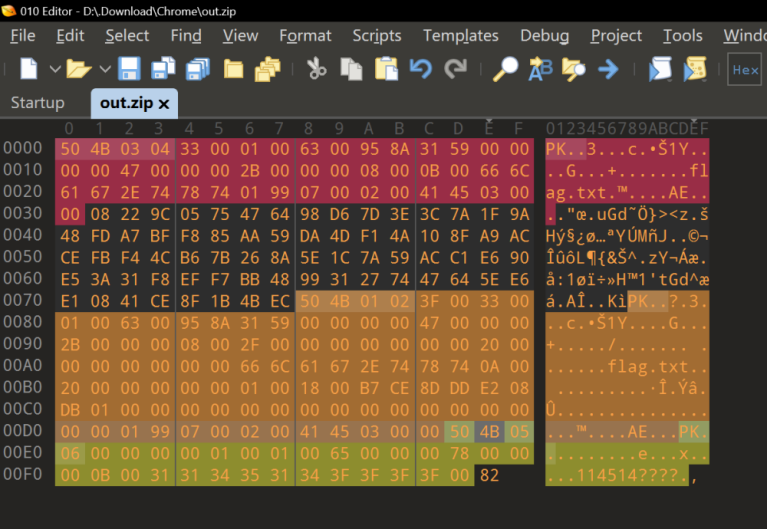
Task: Open the Scripts menu
Action: pyautogui.click(x=376, y=35)
